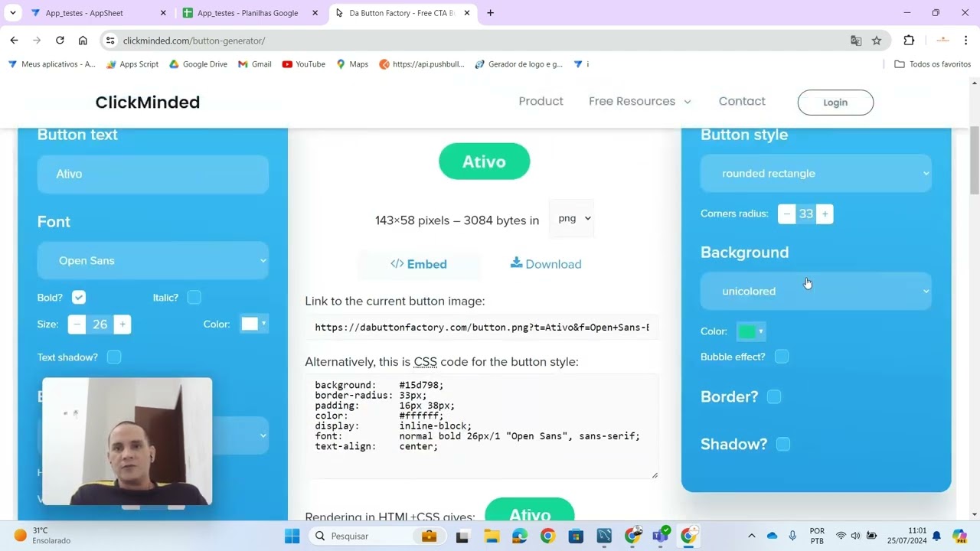
Task: Open Gerador de logo bookmark
Action: (x=519, y=64)
